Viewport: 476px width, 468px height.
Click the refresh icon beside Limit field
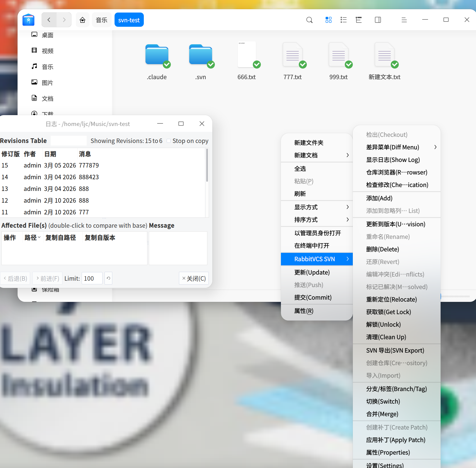coord(108,278)
